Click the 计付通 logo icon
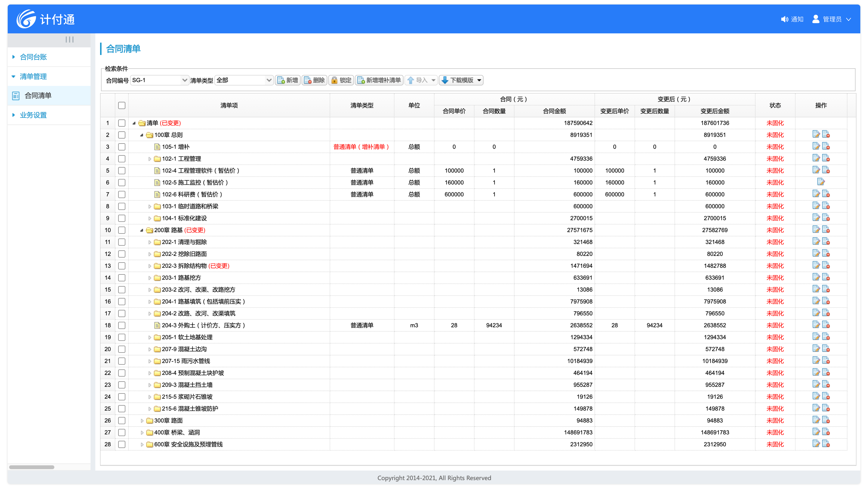 [x=26, y=19]
